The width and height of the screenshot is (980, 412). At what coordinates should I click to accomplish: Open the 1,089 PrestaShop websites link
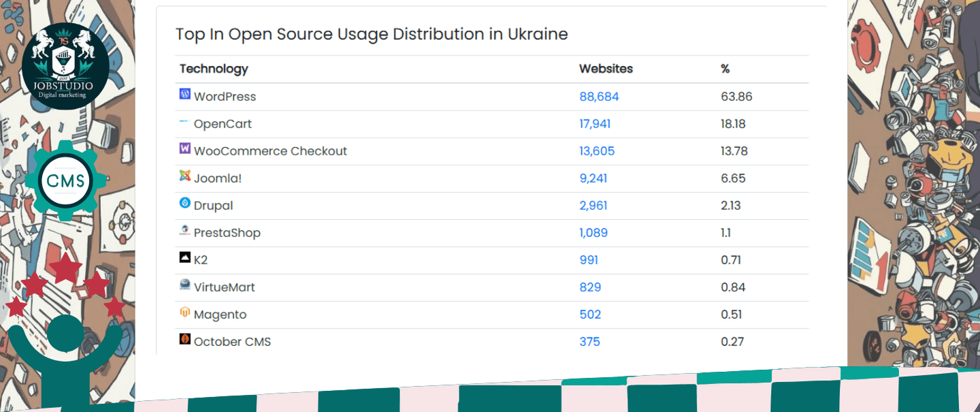click(x=593, y=233)
